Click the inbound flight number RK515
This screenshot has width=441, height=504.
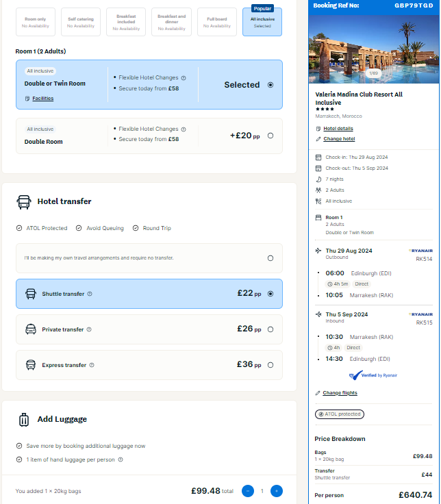tap(424, 323)
